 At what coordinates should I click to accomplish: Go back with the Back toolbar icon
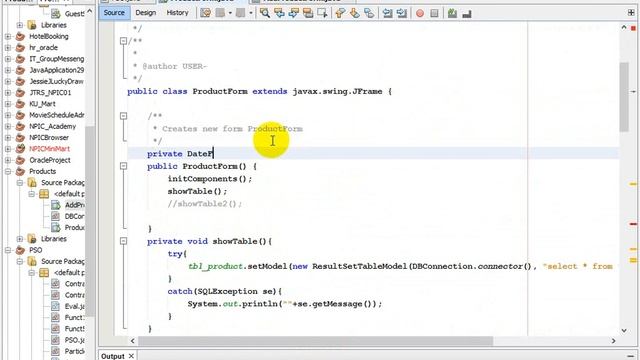[x=220, y=13]
